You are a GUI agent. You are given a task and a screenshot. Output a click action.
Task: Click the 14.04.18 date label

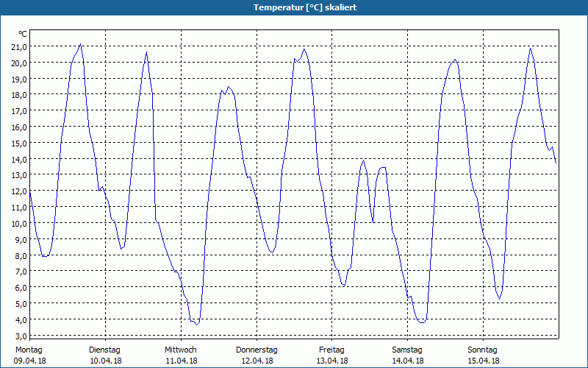[x=408, y=361]
